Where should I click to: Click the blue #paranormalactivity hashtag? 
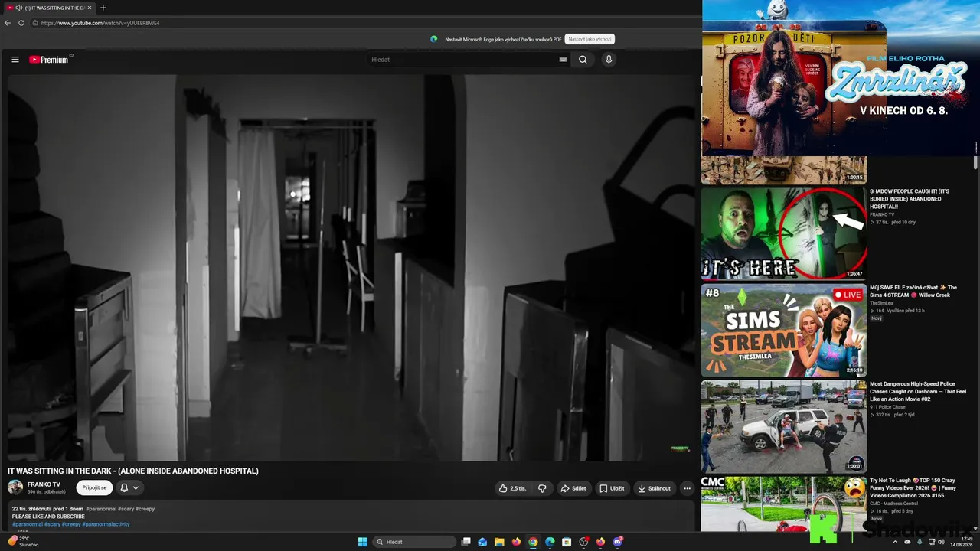click(x=106, y=524)
